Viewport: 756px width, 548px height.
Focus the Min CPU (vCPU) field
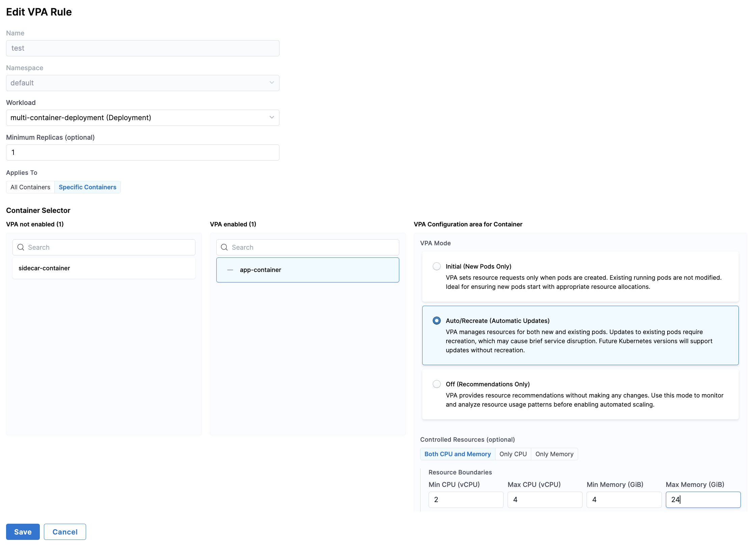466,500
